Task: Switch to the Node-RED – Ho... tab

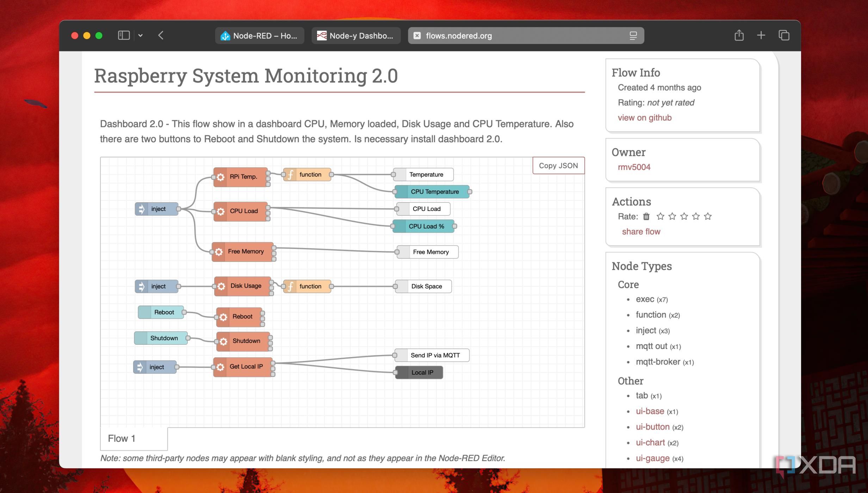Action: 260,36
